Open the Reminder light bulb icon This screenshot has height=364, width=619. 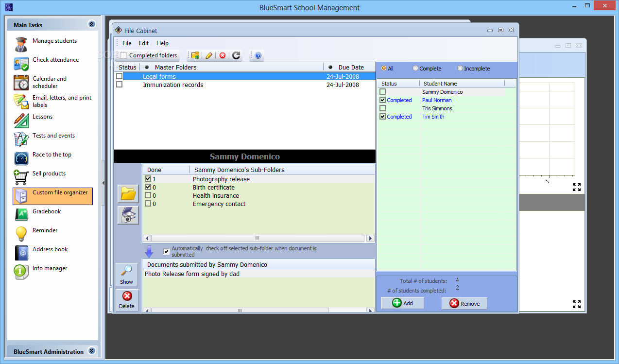(x=21, y=234)
